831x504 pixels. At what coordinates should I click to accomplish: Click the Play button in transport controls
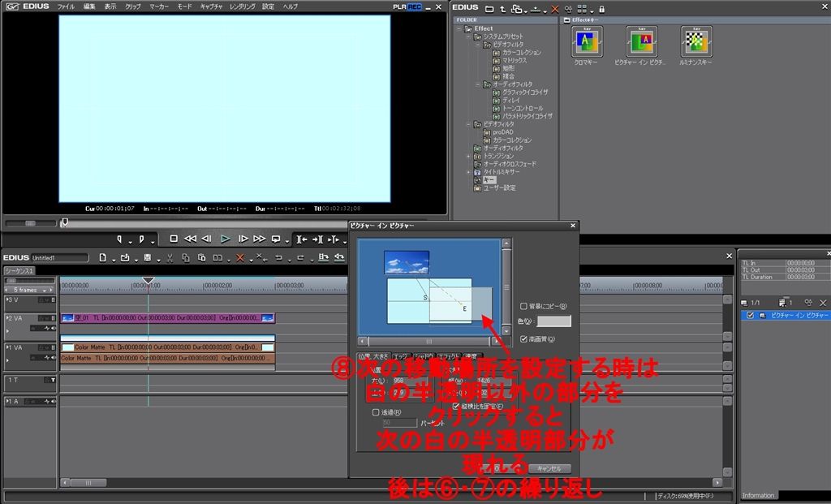coord(226,239)
